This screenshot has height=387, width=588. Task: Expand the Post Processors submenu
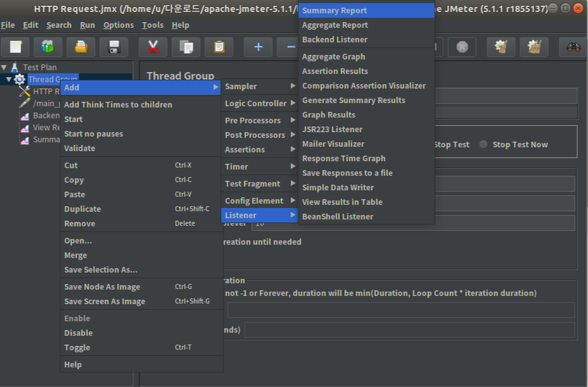[259, 135]
